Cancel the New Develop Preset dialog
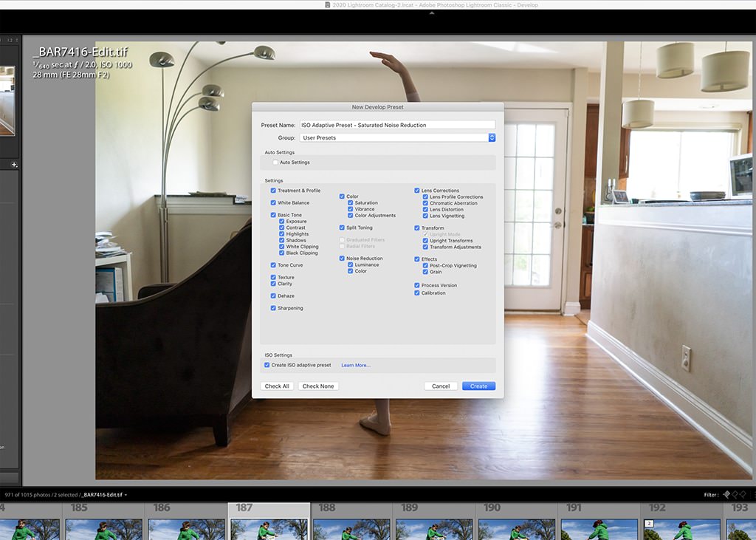This screenshot has width=756, height=540. (x=441, y=386)
